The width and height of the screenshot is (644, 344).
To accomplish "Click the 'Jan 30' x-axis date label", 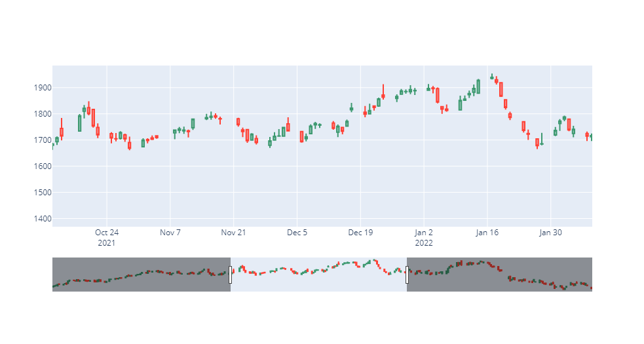I will coord(550,233).
